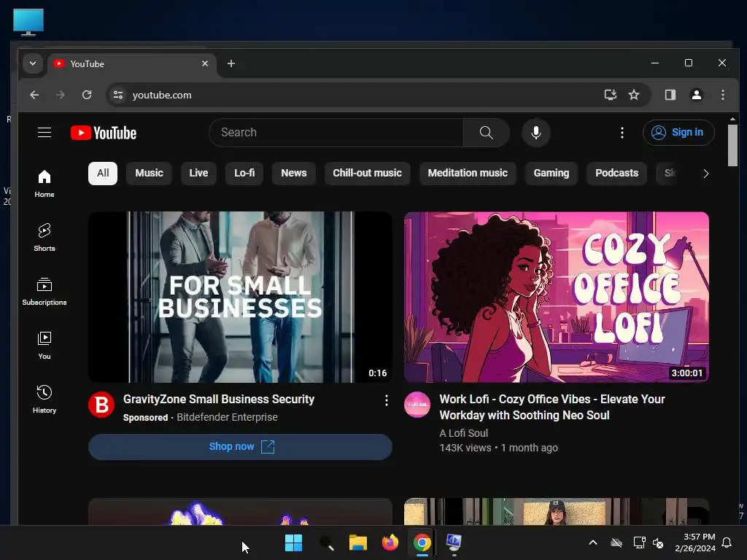This screenshot has height=560, width=747.
Task: Launch Firefox from the taskbar
Action: point(390,542)
